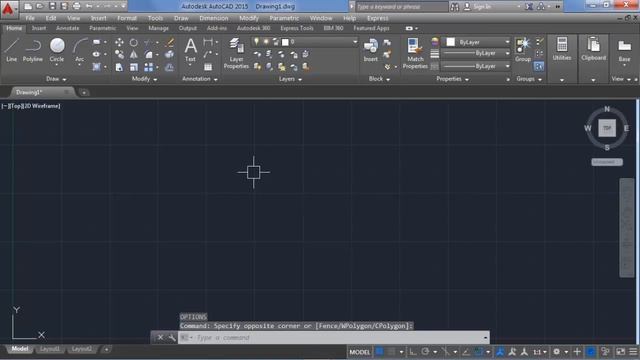This screenshot has height=360, width=640.
Task: Click Match Properties tool
Action: pos(415,53)
